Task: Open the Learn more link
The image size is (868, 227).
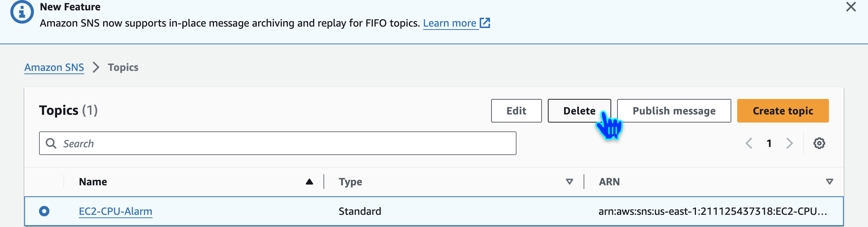Action: 449,23
